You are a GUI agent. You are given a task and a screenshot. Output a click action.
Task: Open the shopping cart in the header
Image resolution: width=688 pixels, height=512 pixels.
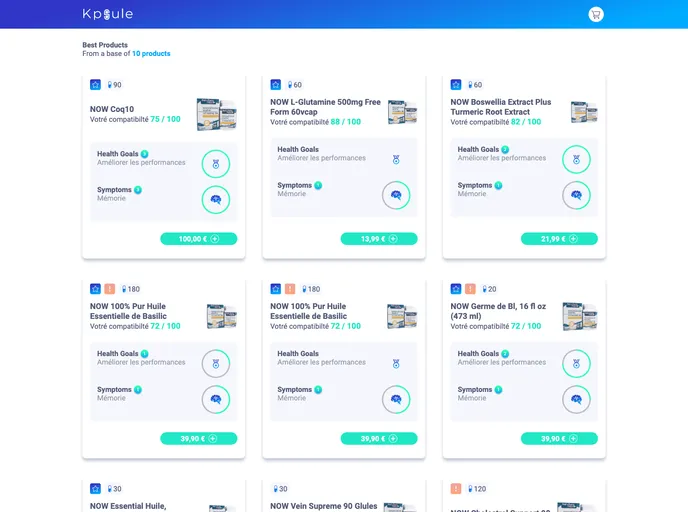coord(596,14)
